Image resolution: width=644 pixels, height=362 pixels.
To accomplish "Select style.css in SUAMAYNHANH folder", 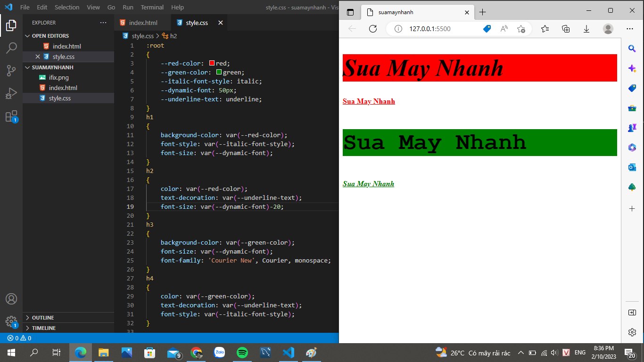I will tap(68, 98).
